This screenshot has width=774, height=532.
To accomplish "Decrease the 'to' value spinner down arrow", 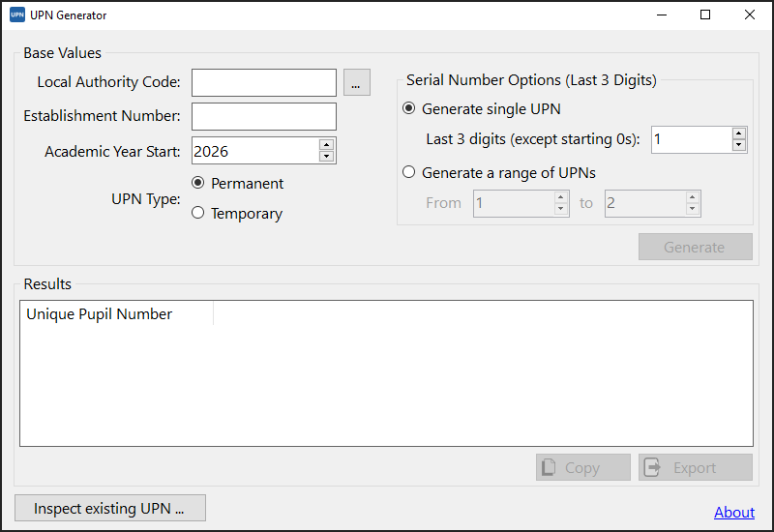I will coord(692,209).
